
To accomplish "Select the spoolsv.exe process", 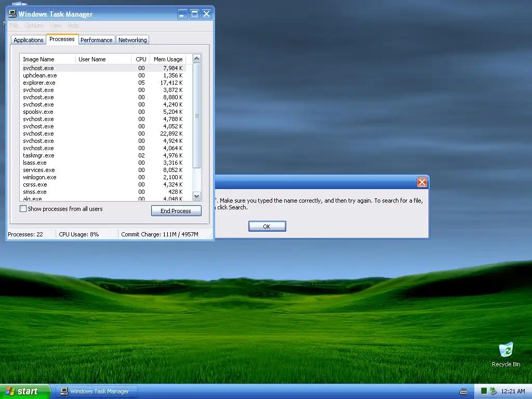I will [x=103, y=112].
